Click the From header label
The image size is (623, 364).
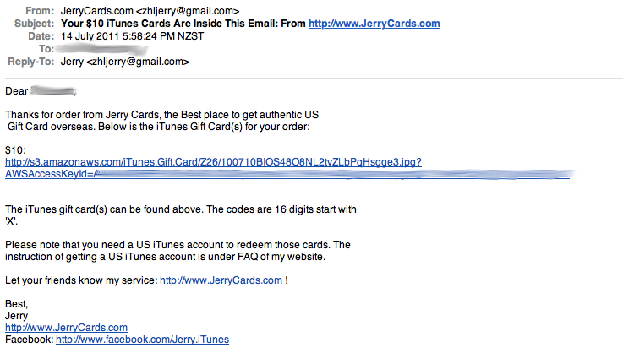pos(40,11)
